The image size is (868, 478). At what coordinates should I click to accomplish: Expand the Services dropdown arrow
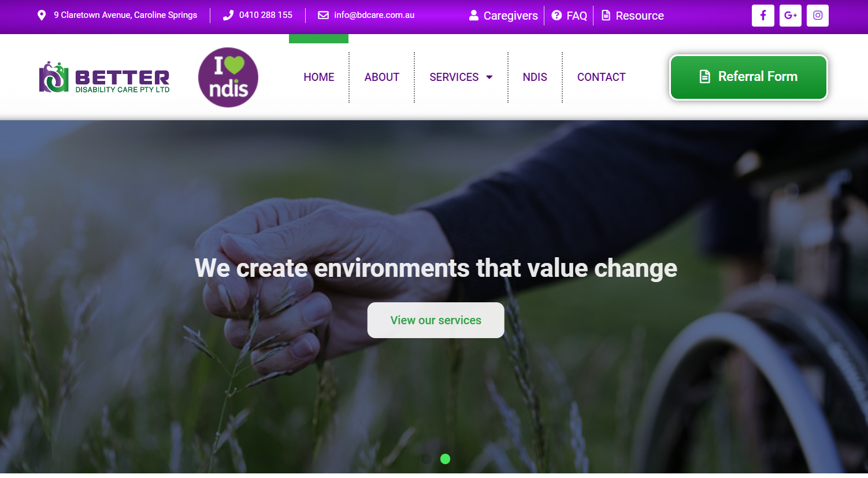point(489,77)
